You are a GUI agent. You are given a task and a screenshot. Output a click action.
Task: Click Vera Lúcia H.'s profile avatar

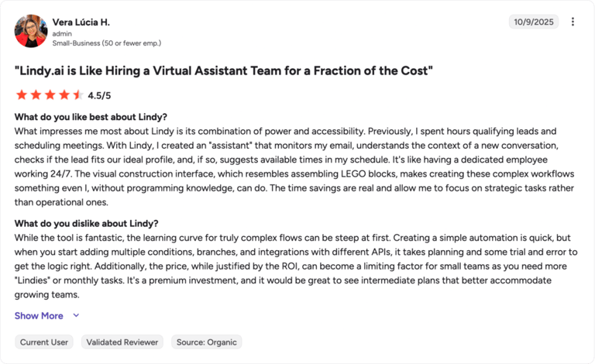(x=31, y=31)
